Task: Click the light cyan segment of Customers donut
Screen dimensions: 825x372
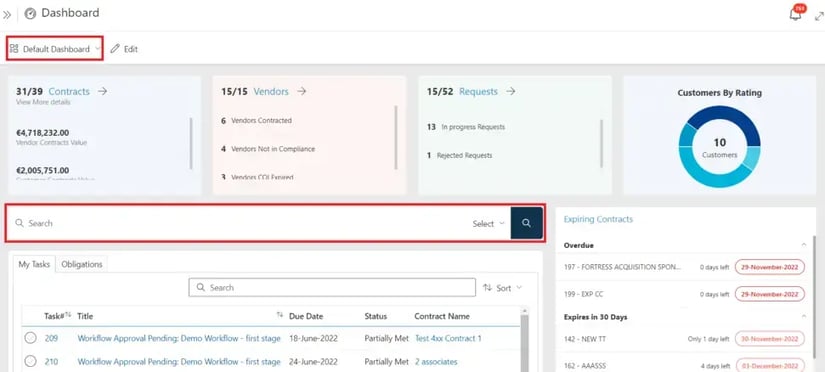Action: coord(753,158)
